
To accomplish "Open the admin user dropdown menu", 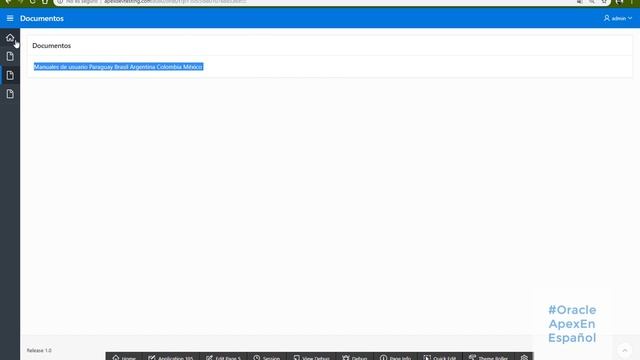I will 618,18.
